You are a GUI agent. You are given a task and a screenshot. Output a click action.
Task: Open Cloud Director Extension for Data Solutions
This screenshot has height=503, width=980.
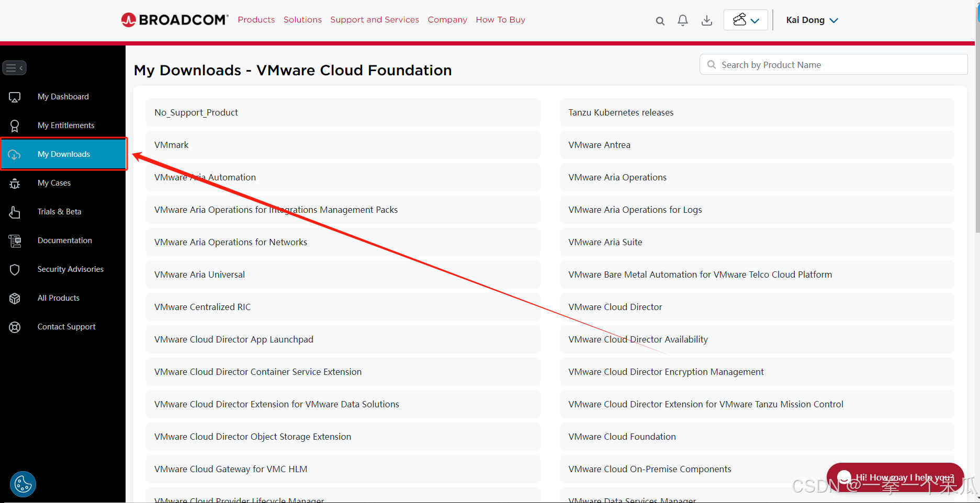coord(343,404)
